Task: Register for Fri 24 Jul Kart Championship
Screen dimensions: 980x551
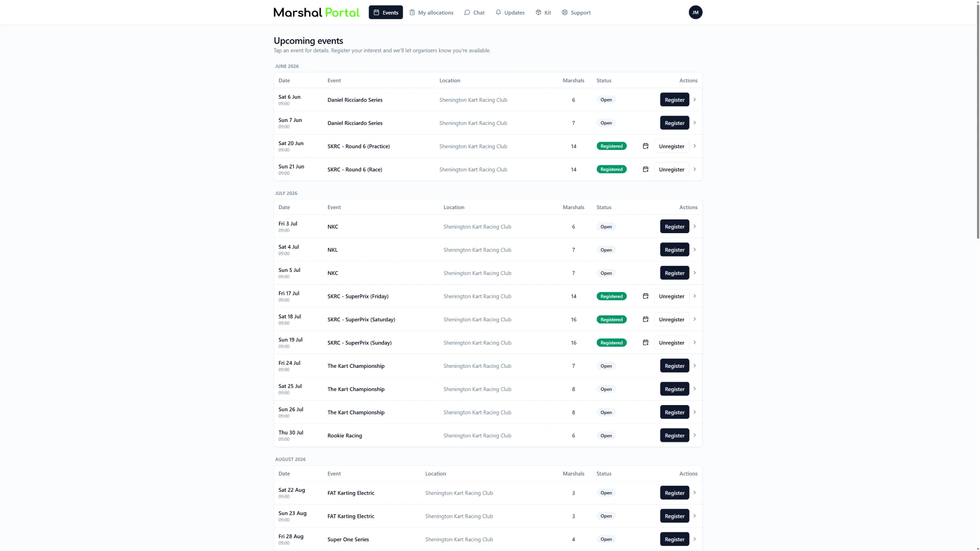Action: (674, 366)
